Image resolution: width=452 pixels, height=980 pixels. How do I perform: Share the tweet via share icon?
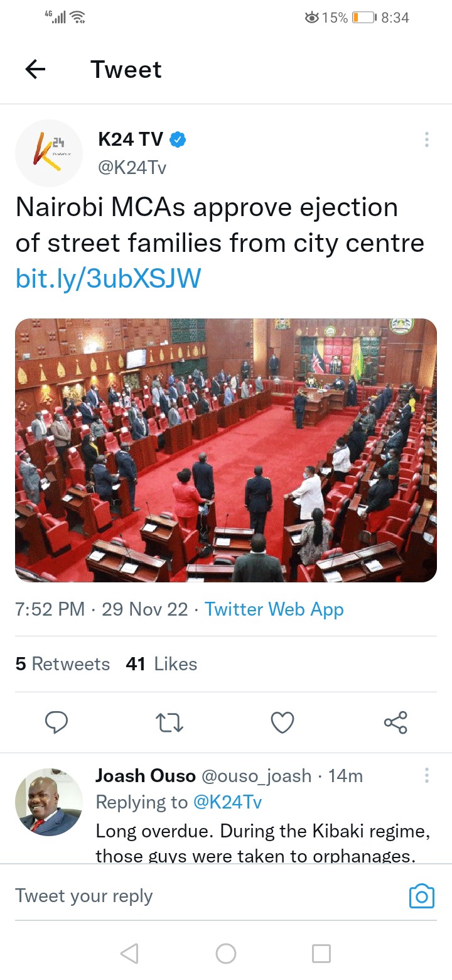tap(395, 722)
